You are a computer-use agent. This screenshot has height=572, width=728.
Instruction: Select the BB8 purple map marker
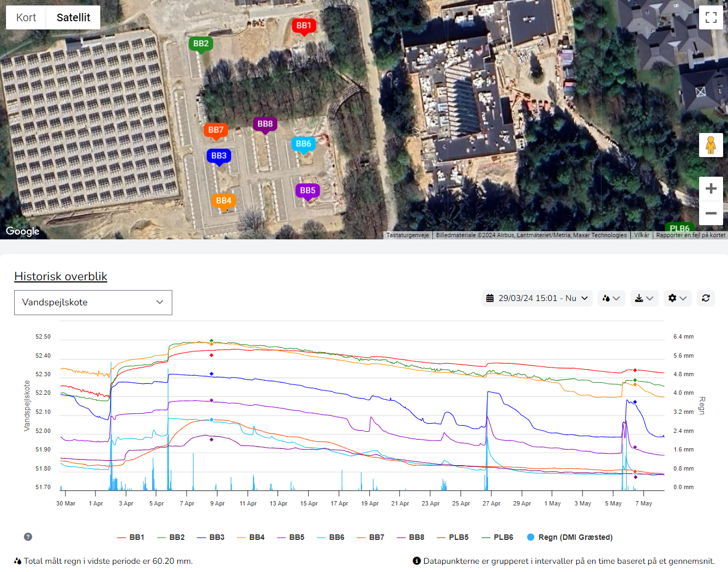point(265,125)
